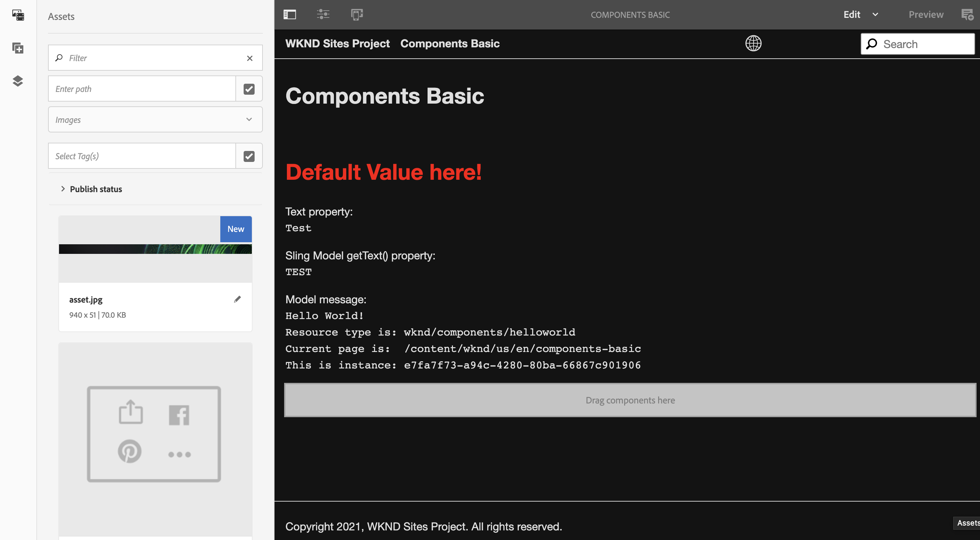Enable the path filter checkbox
980x540 pixels.
click(249, 89)
